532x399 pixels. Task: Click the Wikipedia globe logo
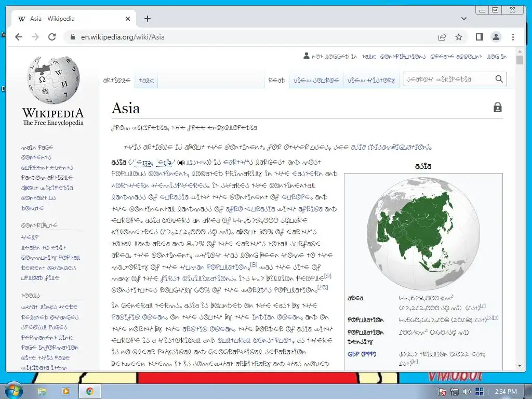pyautogui.click(x=53, y=80)
